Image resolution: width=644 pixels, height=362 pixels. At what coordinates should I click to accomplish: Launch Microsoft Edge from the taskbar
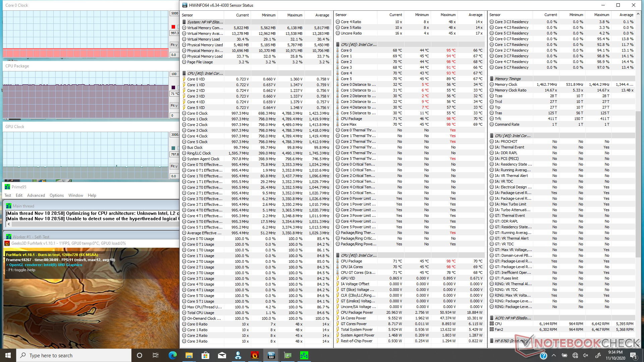(172, 355)
